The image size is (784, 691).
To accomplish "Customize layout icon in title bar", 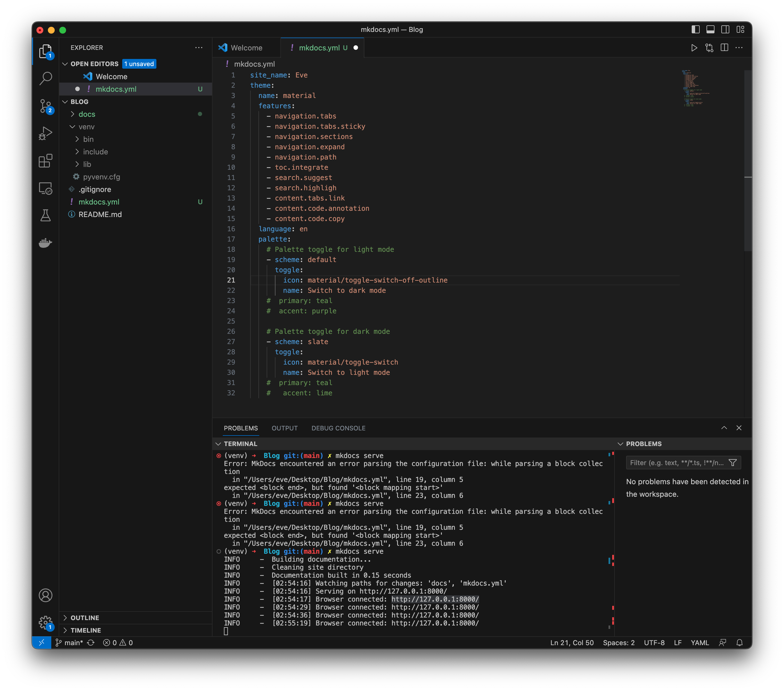I will click(x=740, y=30).
